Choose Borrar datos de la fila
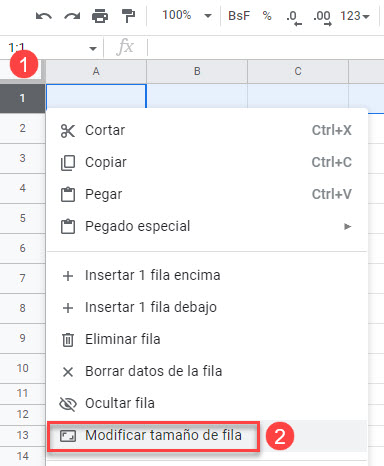This screenshot has width=384, height=466. tap(207, 372)
